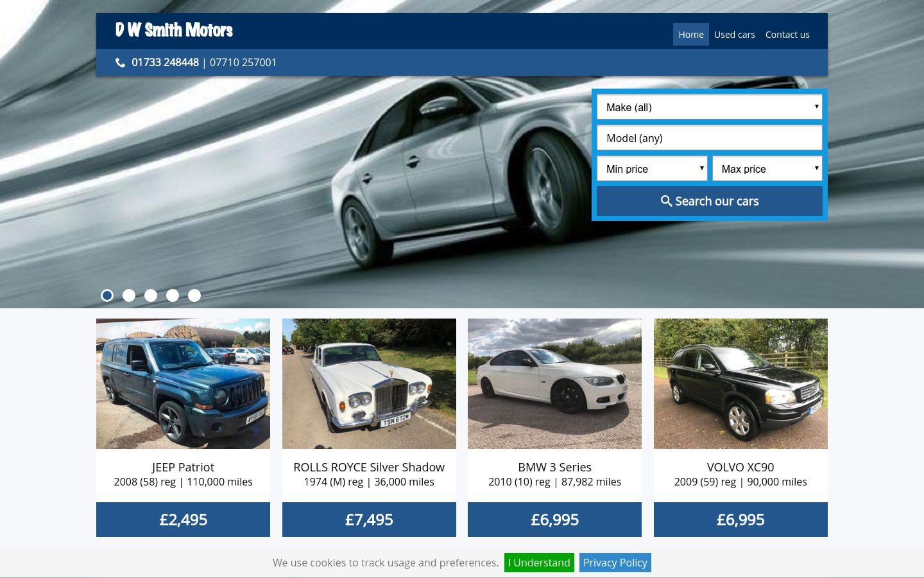Click the £2,495 price bar

tap(183, 520)
